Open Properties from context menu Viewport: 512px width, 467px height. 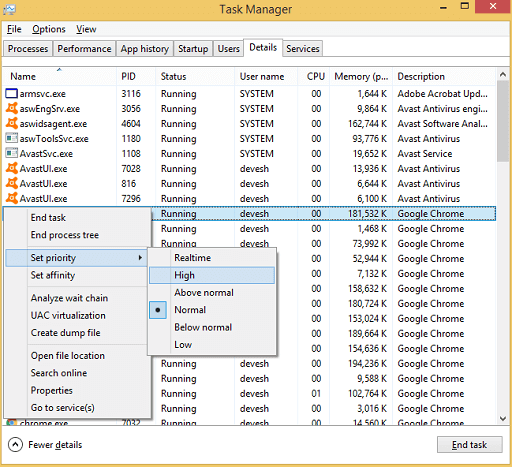click(76, 390)
